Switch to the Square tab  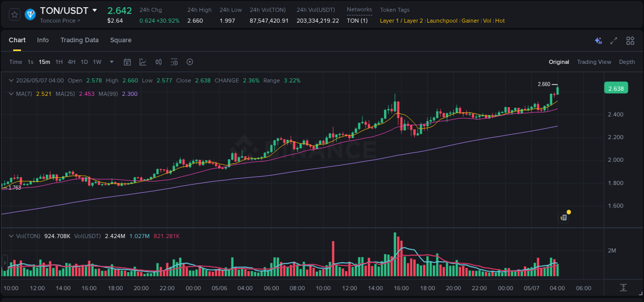tap(121, 40)
